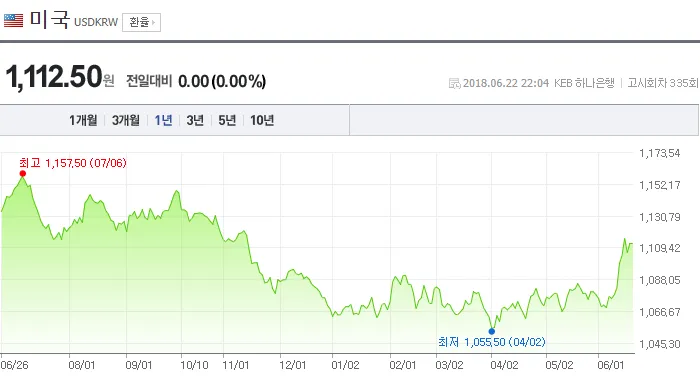Click the red highest-value marker dot
This screenshot has width=700, height=380.
point(23,174)
